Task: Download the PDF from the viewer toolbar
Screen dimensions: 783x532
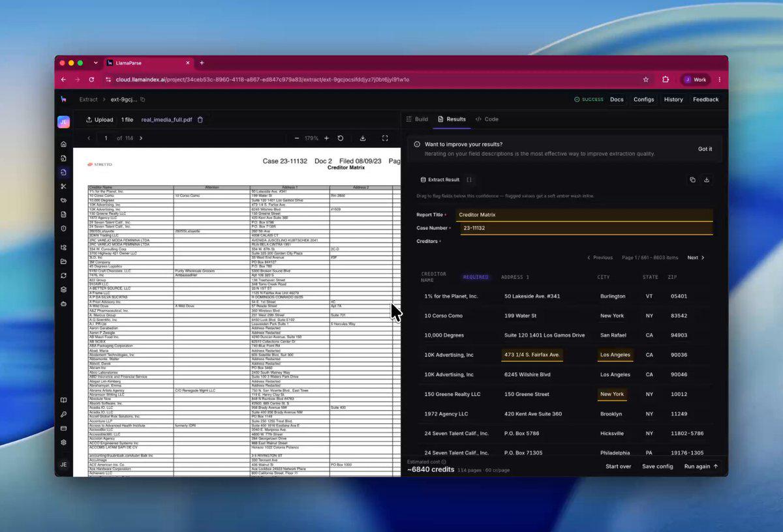Action: pyautogui.click(x=363, y=138)
